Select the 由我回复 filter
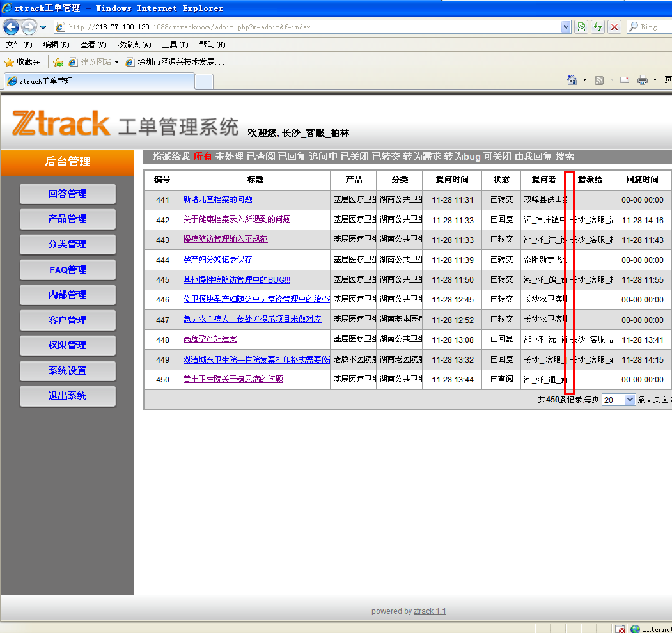 (533, 157)
